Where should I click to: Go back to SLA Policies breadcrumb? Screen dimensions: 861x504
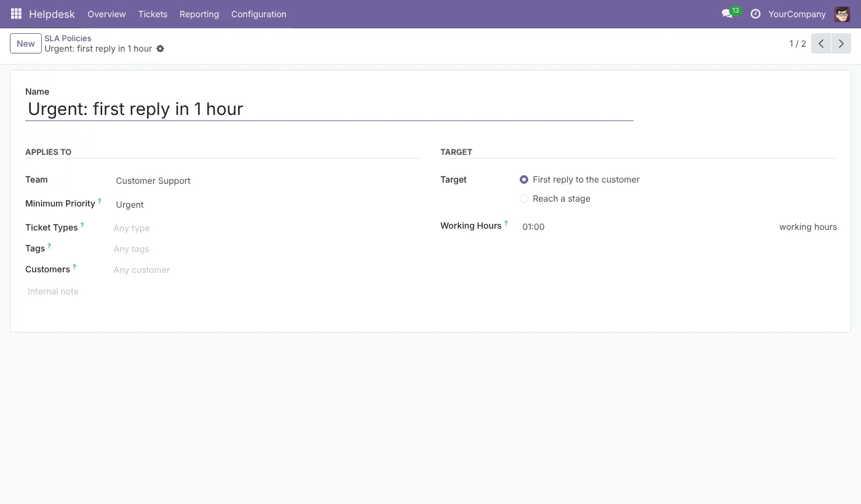point(68,38)
